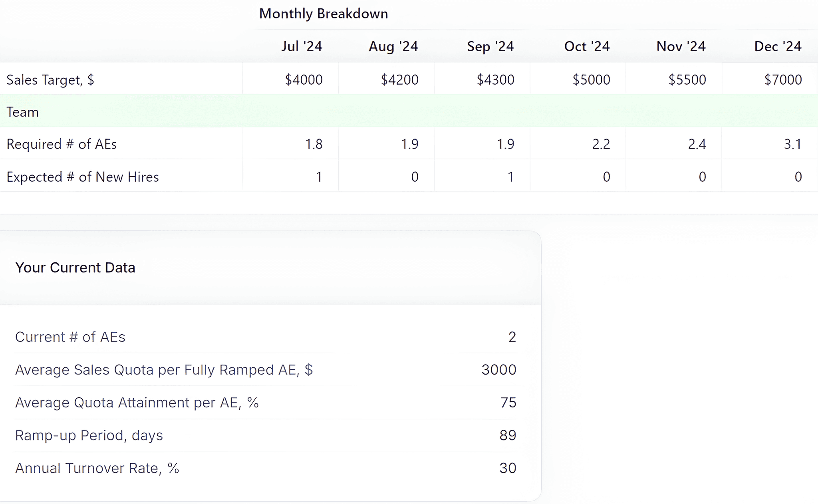
Task: Select Dec '24 required AEs value 3.1
Action: point(792,144)
